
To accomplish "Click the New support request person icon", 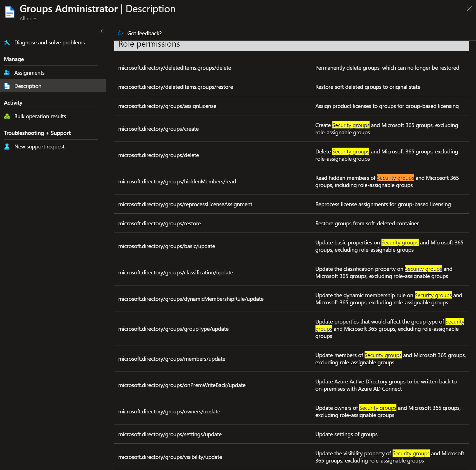I will pos(7,146).
